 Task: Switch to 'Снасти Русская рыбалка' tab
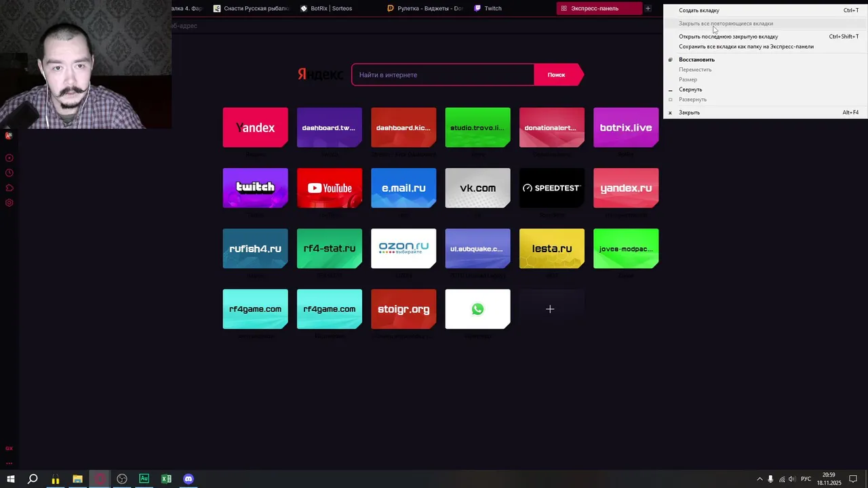click(250, 8)
